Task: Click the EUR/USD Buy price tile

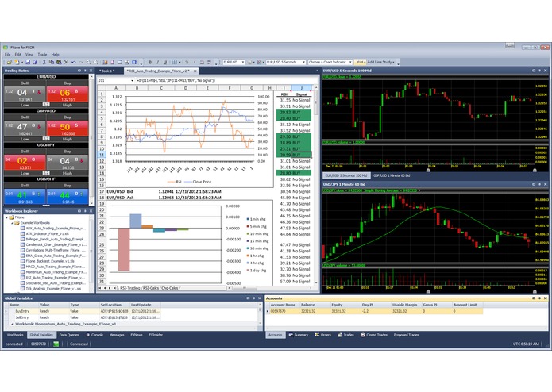Action: (x=68, y=94)
